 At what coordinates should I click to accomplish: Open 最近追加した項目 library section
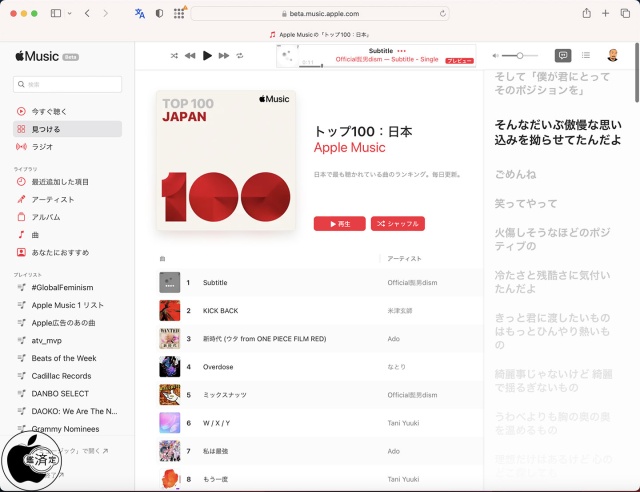point(67,182)
